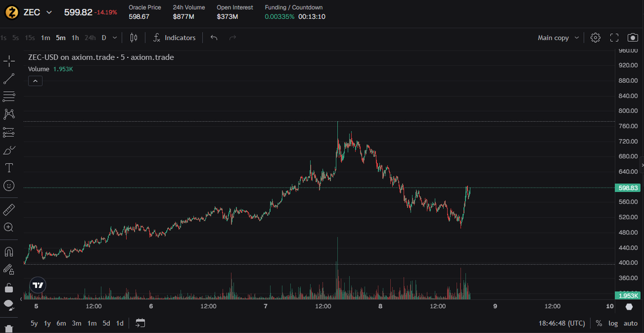Open the emoji icons tool
This screenshot has height=333, width=644.
click(x=9, y=185)
